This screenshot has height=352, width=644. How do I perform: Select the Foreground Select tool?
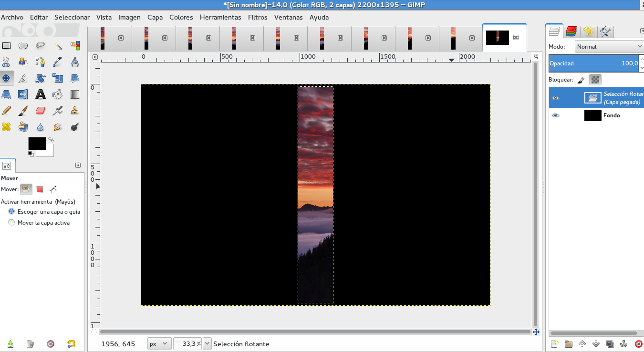23,62
